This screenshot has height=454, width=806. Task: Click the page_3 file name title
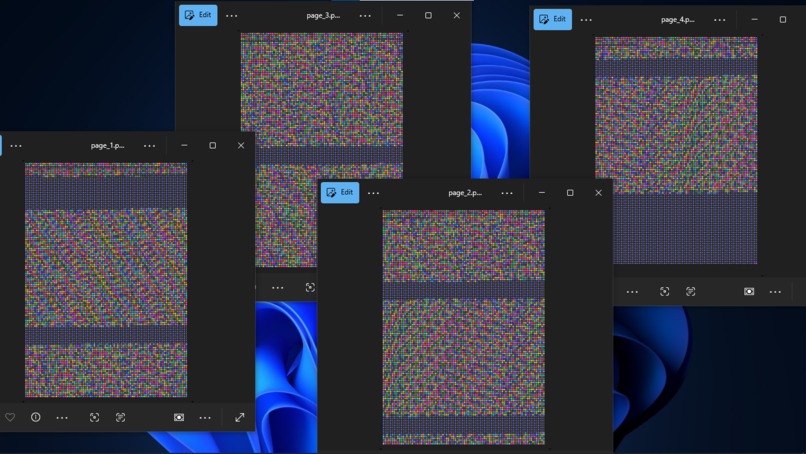(323, 15)
